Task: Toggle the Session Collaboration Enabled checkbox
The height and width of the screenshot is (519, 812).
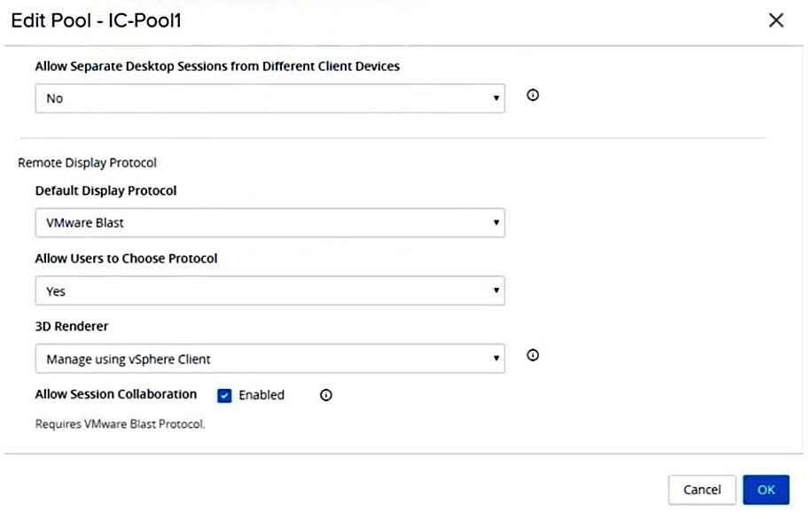Action: pos(224,396)
